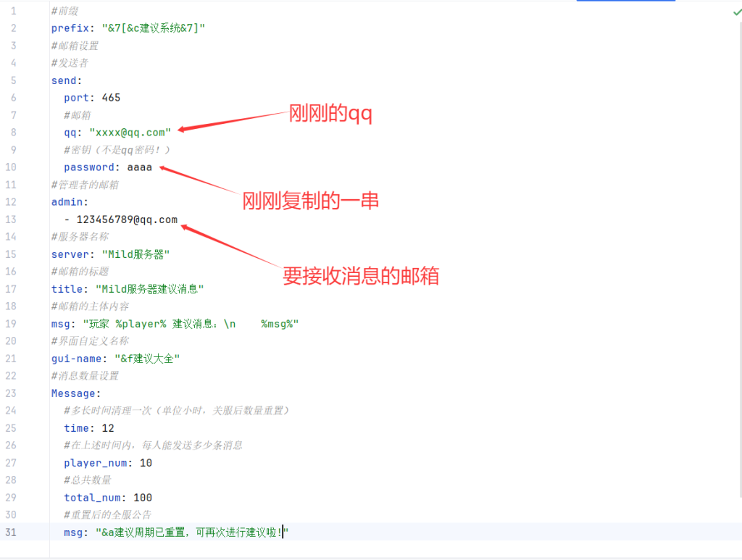Click the green inspection checkmark icon
Image resolution: width=742 pixels, height=560 pixels.
[737, 12]
